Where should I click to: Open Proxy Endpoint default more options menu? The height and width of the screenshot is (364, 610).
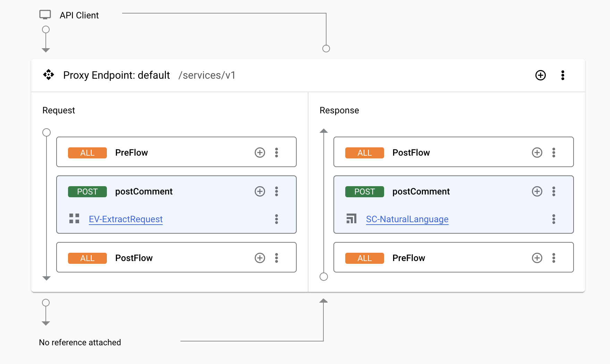pos(563,75)
